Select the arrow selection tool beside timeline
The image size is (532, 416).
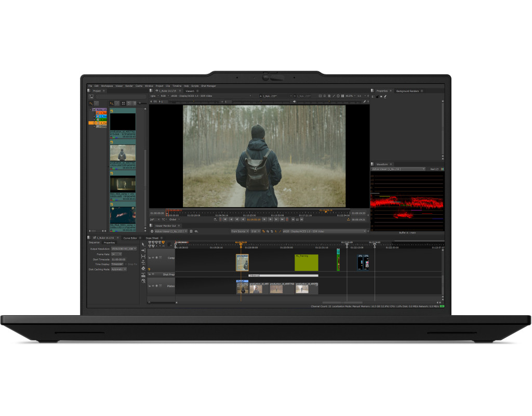tap(143, 244)
